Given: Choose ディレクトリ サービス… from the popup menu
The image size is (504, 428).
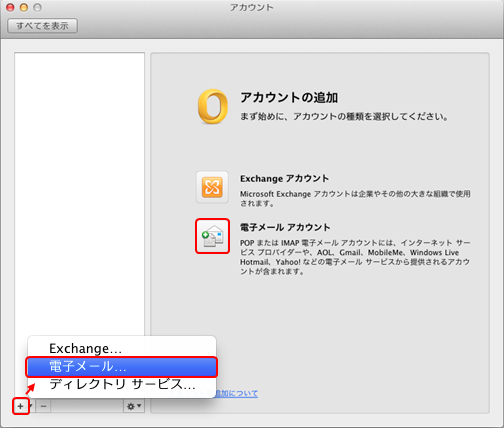Looking at the screenshot, I should pyautogui.click(x=122, y=384).
